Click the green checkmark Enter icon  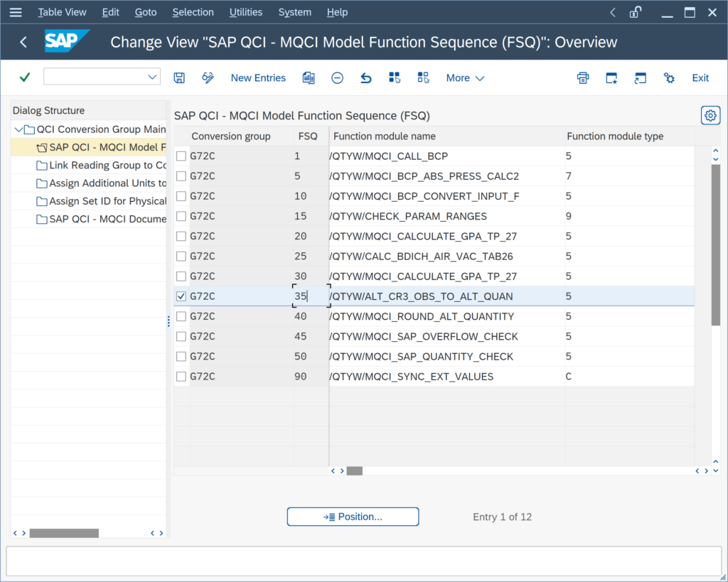(25, 77)
